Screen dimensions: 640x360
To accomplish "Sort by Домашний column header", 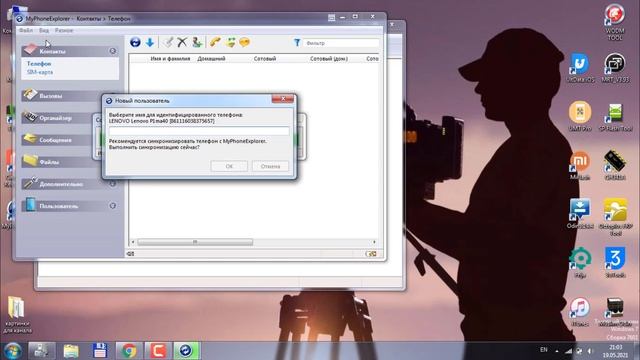I will [211, 59].
